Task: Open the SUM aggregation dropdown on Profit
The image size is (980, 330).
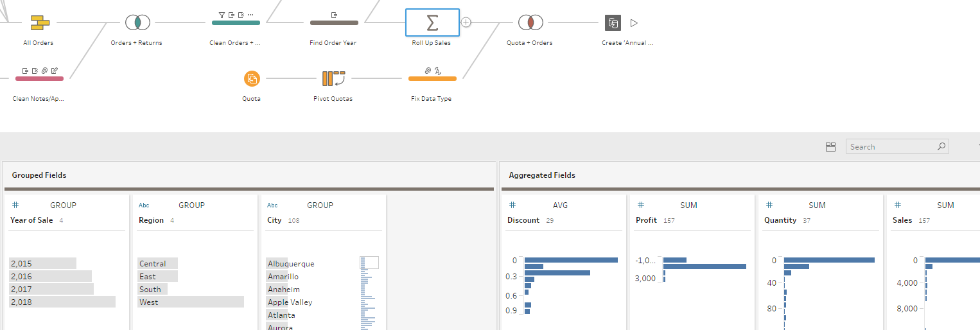Action: (688, 205)
